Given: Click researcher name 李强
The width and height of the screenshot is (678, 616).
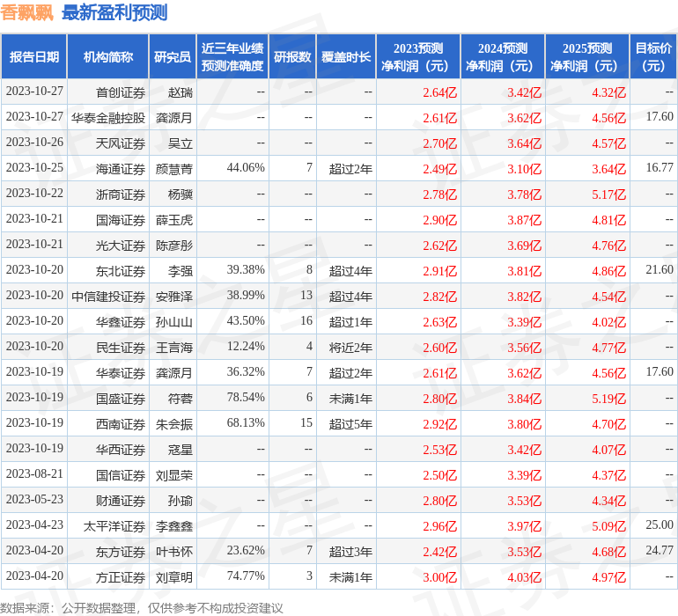Looking at the screenshot, I should point(181,271).
